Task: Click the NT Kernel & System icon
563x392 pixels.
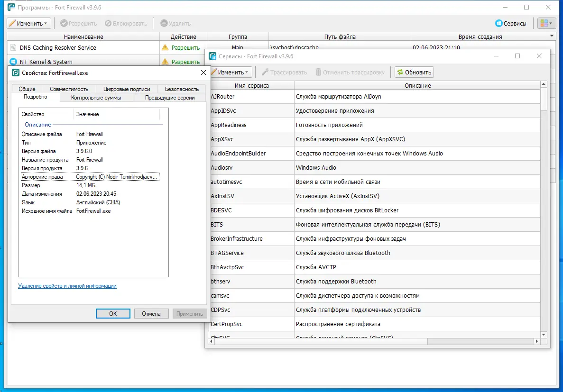Action: (x=13, y=62)
